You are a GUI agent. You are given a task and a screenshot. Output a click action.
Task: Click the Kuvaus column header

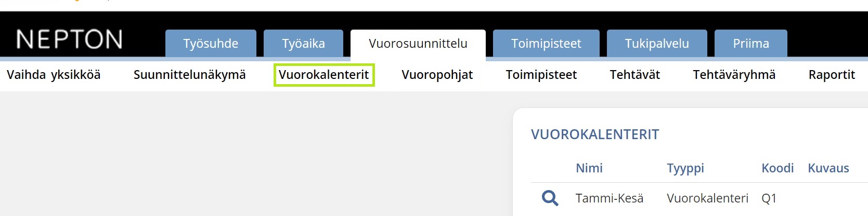click(828, 168)
